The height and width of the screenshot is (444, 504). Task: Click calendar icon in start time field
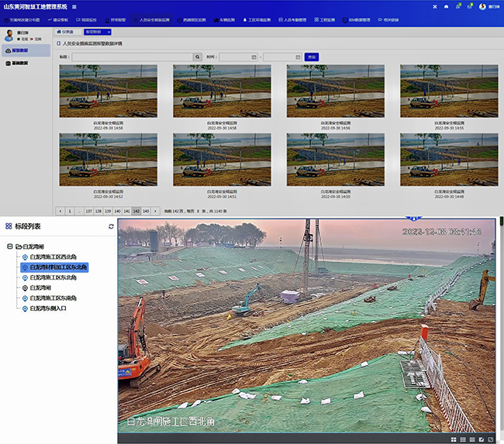click(x=254, y=57)
